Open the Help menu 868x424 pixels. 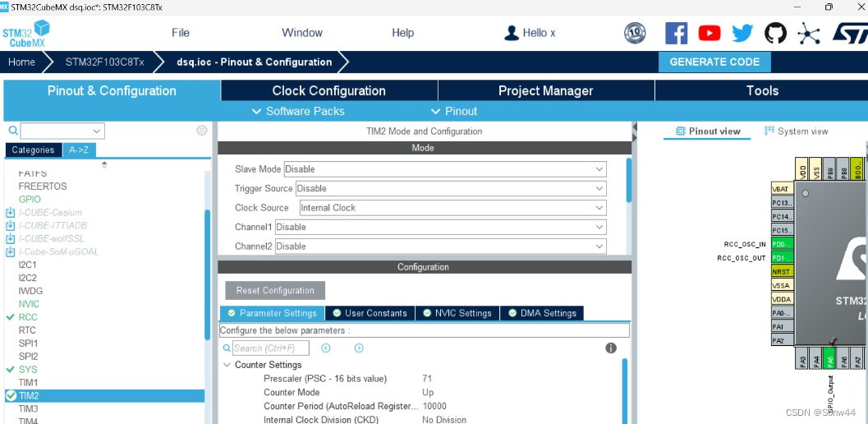(x=403, y=33)
